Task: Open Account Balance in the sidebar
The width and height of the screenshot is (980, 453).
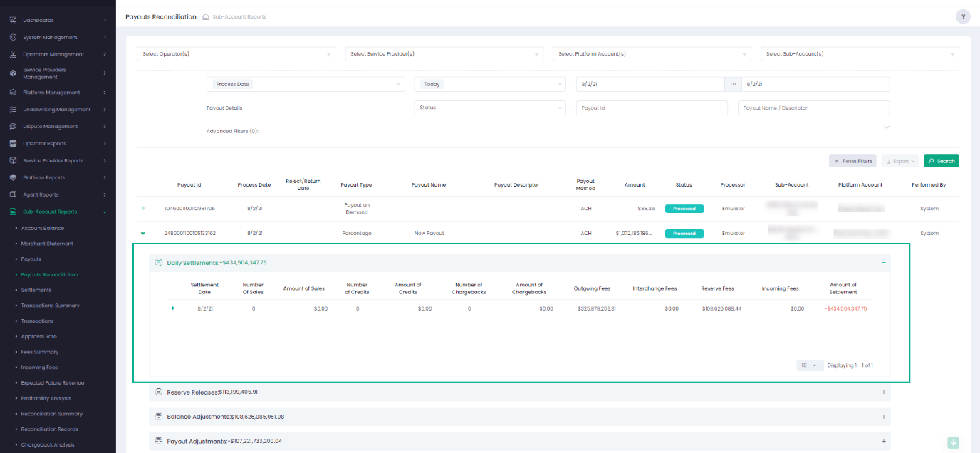Action: tap(43, 228)
